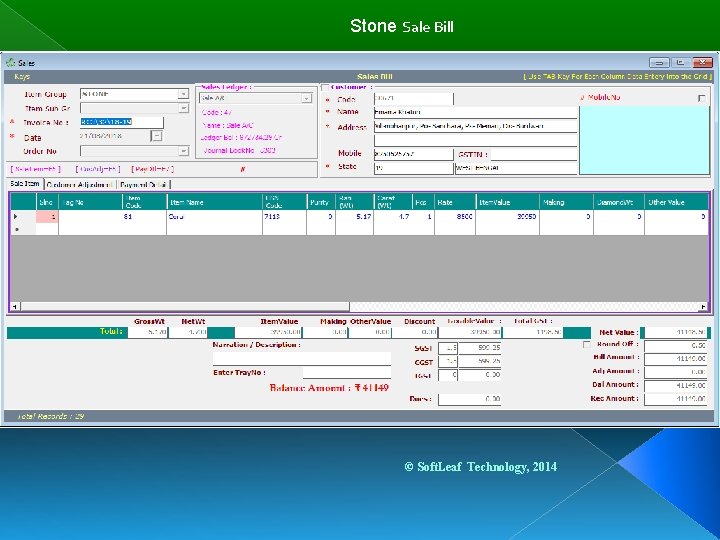Close the Sales window
Image resolution: width=720 pixels, height=540 pixels.
[x=703, y=62]
